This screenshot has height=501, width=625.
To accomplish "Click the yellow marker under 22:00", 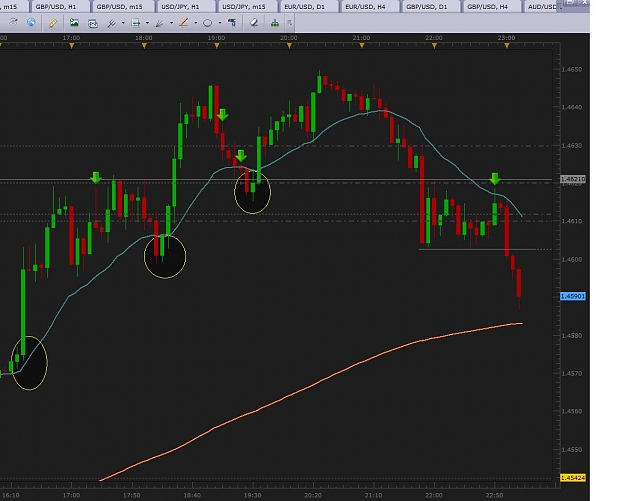I will pos(434,46).
